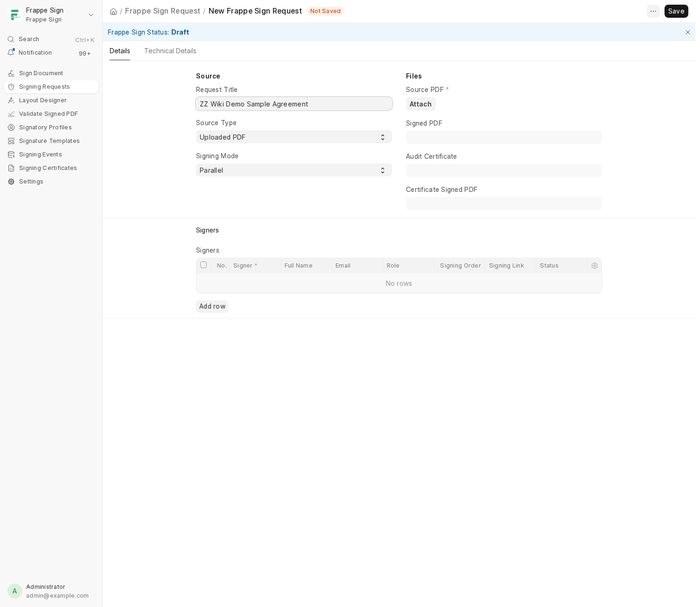Screen dimensions: 700x607
Task: Open Notification list in sidebar
Action: [x=51, y=53]
